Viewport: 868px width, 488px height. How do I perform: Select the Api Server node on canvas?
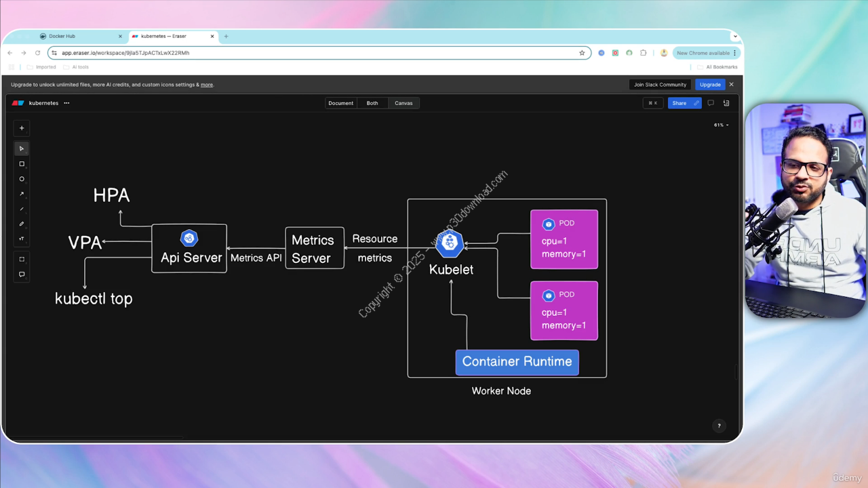189,249
